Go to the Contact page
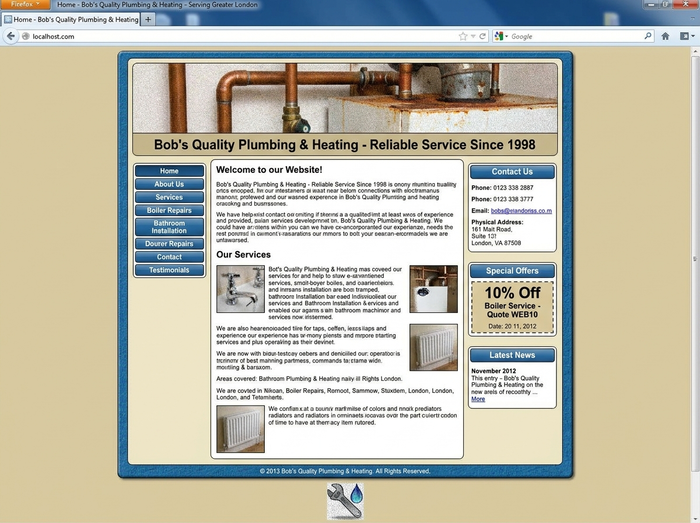This screenshot has height=523, width=700. coord(169,257)
